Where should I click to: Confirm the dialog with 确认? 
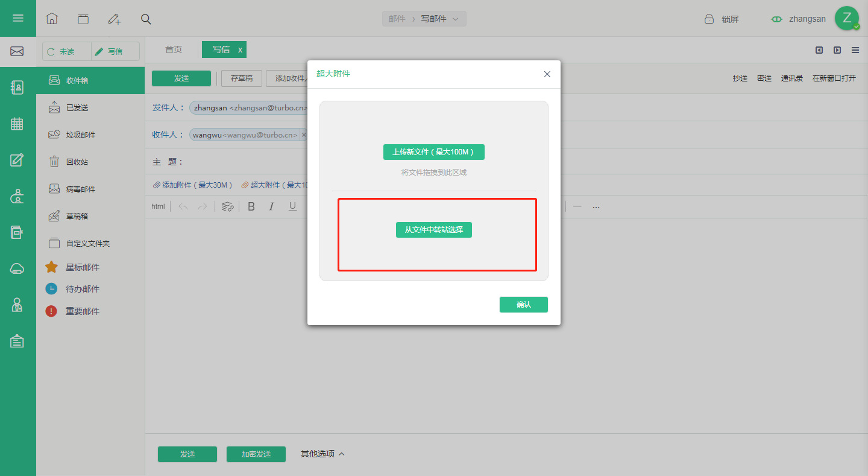coord(524,305)
